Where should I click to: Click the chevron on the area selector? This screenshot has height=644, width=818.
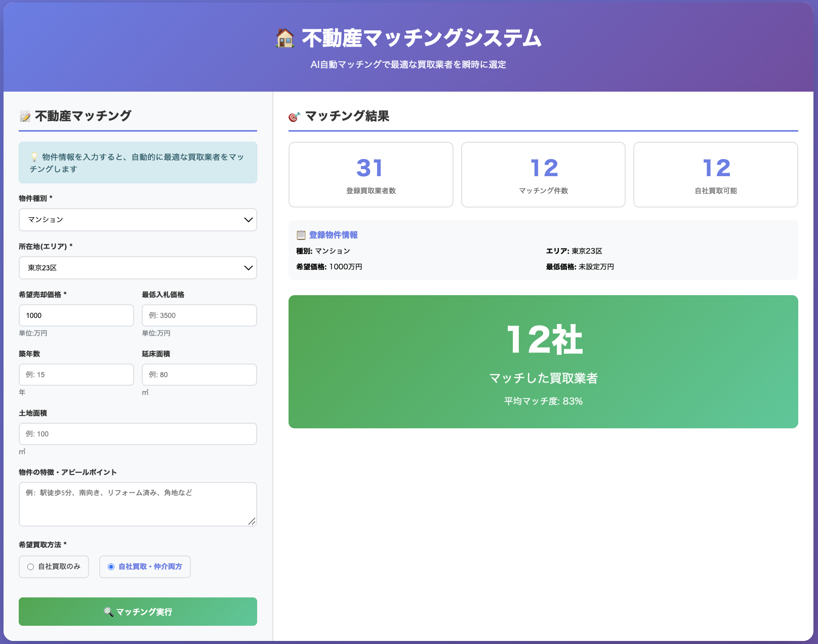click(x=248, y=268)
